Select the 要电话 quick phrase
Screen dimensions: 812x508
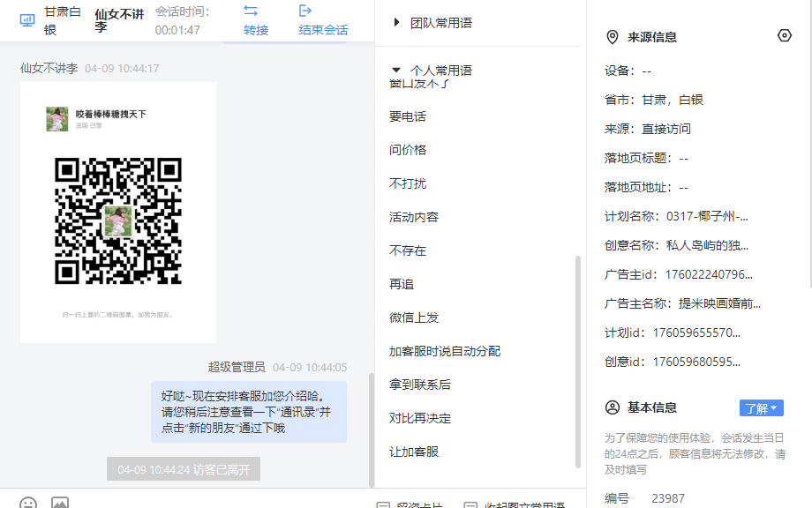point(408,116)
